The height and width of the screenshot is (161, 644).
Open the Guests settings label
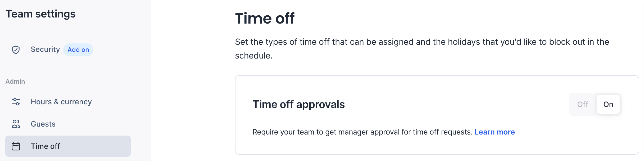(43, 124)
